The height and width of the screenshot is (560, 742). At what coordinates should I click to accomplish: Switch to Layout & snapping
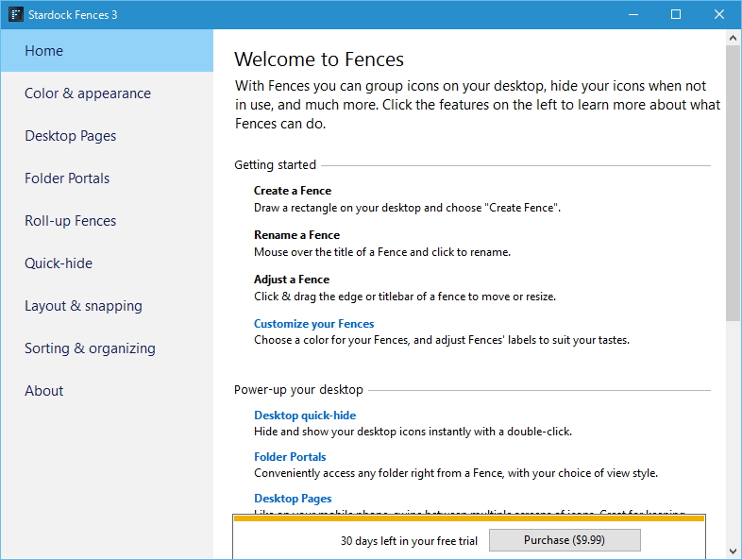[x=83, y=306]
